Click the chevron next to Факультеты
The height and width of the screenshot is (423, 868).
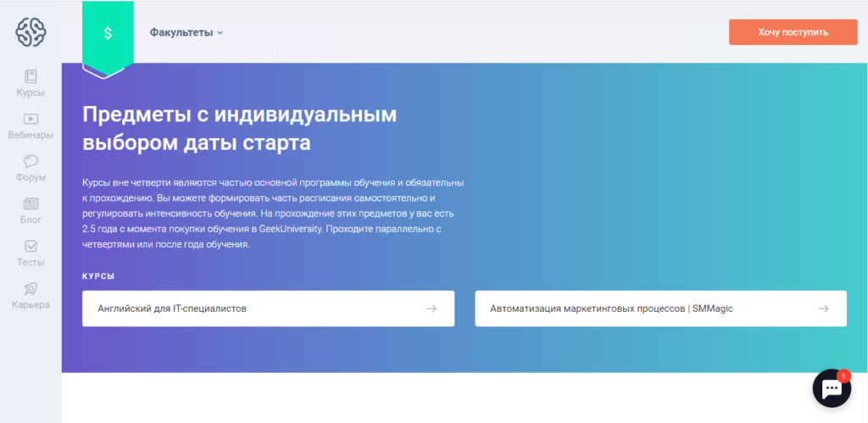pyautogui.click(x=220, y=33)
